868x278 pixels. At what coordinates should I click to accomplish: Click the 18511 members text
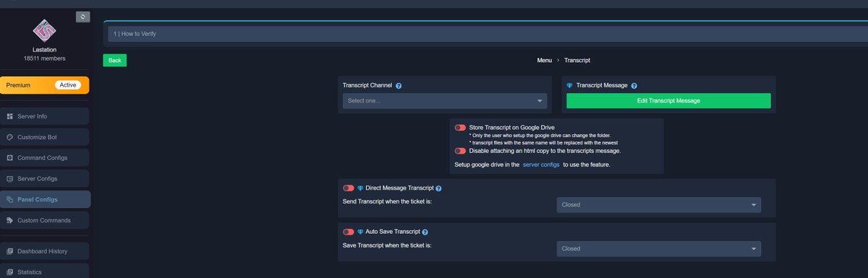tap(45, 58)
